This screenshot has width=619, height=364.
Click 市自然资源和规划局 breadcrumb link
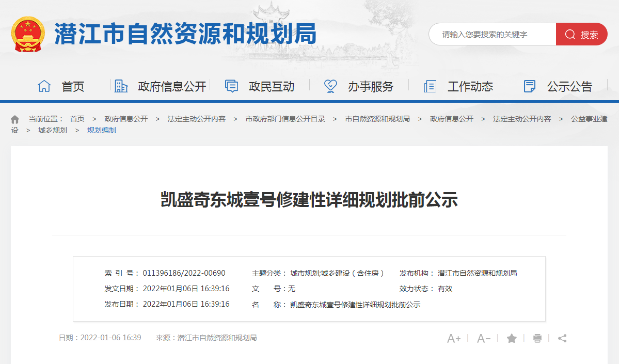(x=377, y=119)
